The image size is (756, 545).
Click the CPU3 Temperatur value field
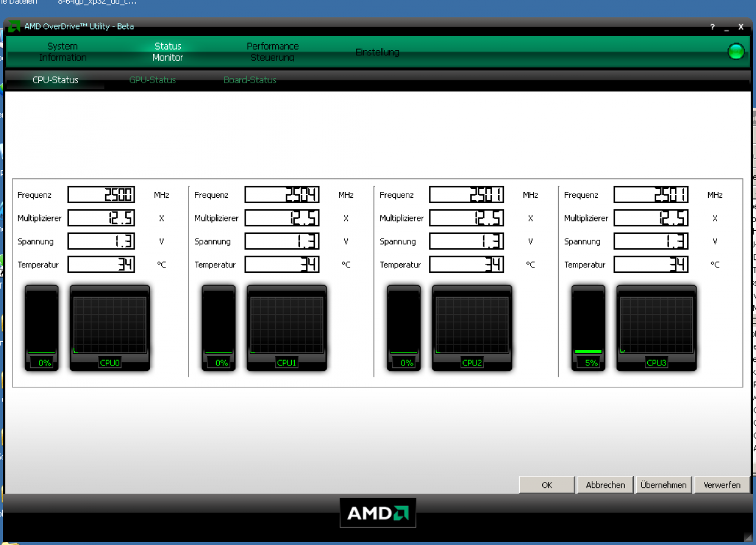click(x=651, y=265)
